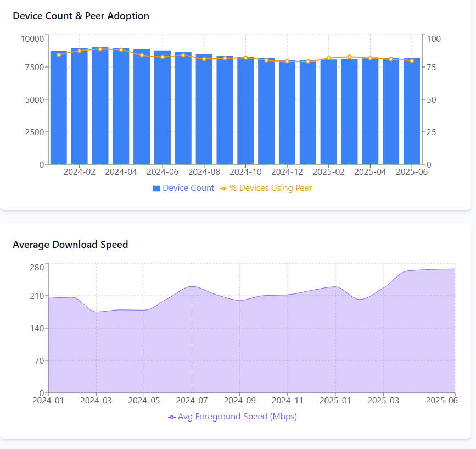Click the 2024-06 bar in device chart

pos(163,110)
